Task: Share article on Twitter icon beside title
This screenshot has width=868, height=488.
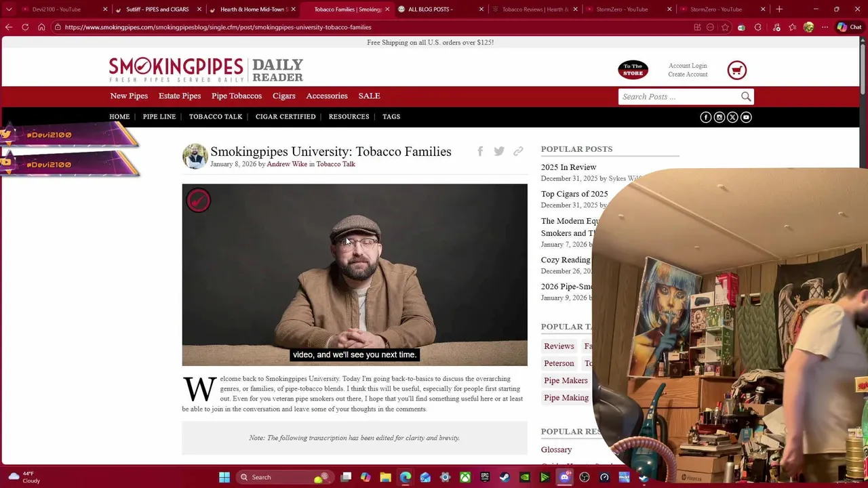Action: pyautogui.click(x=499, y=151)
